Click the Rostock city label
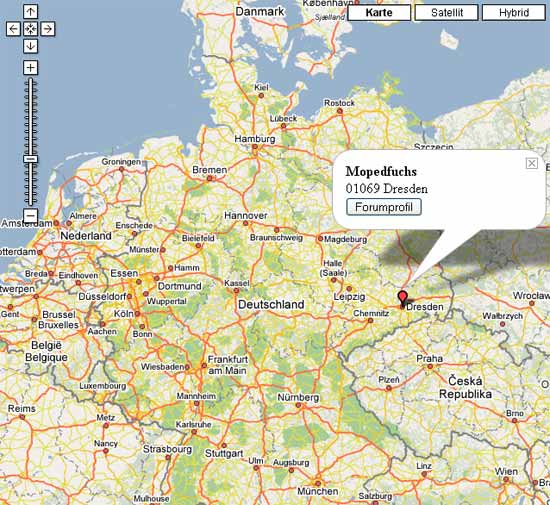This screenshot has height=505, width=550. tap(339, 103)
